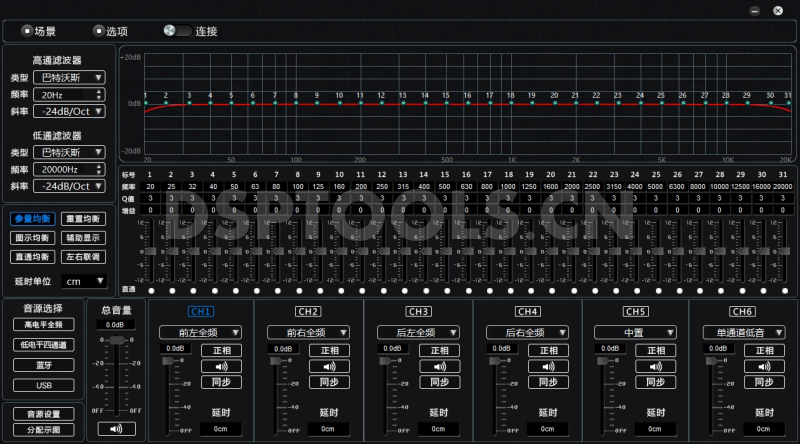Toggle the 连接 connection switch
Viewport: 800px width, 444px height.
click(177, 31)
